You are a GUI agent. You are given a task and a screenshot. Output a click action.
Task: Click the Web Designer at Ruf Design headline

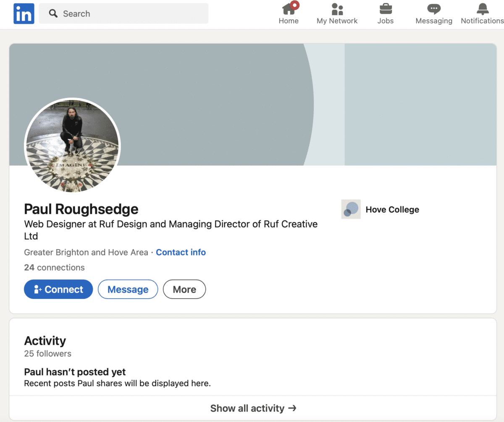point(171,230)
